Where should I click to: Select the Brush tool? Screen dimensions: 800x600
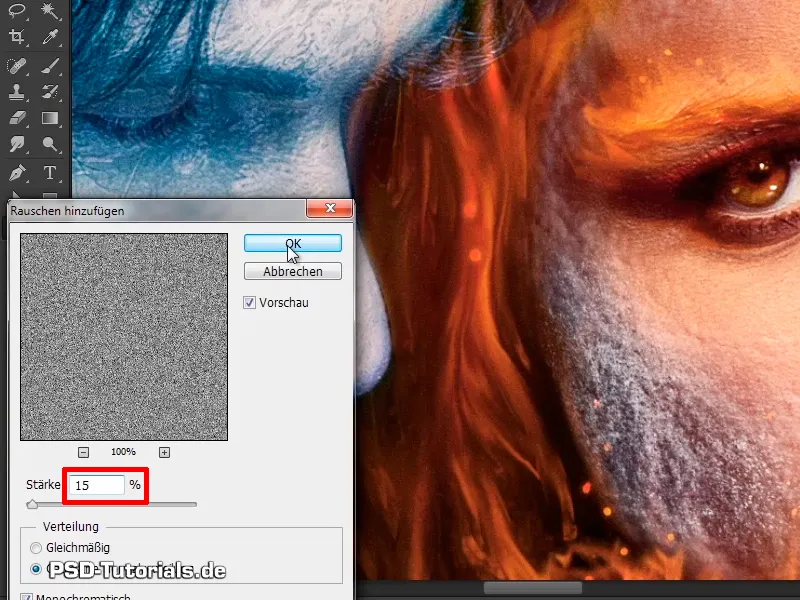[x=50, y=66]
